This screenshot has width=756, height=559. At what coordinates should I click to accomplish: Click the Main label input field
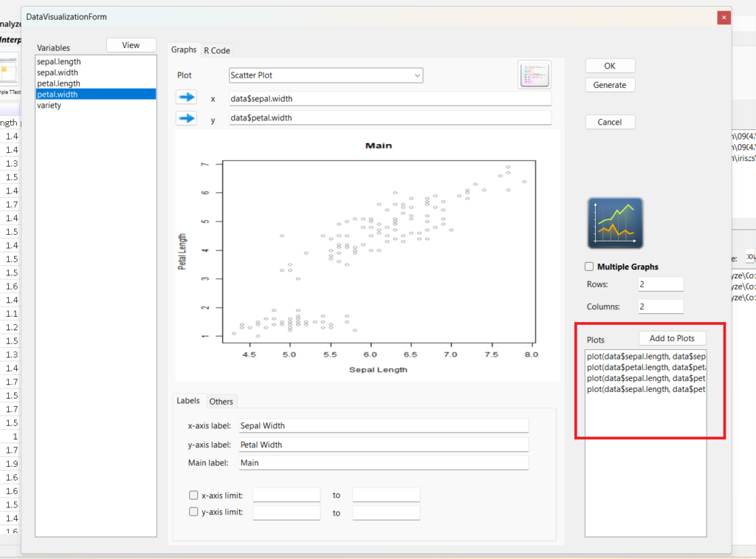pos(383,463)
